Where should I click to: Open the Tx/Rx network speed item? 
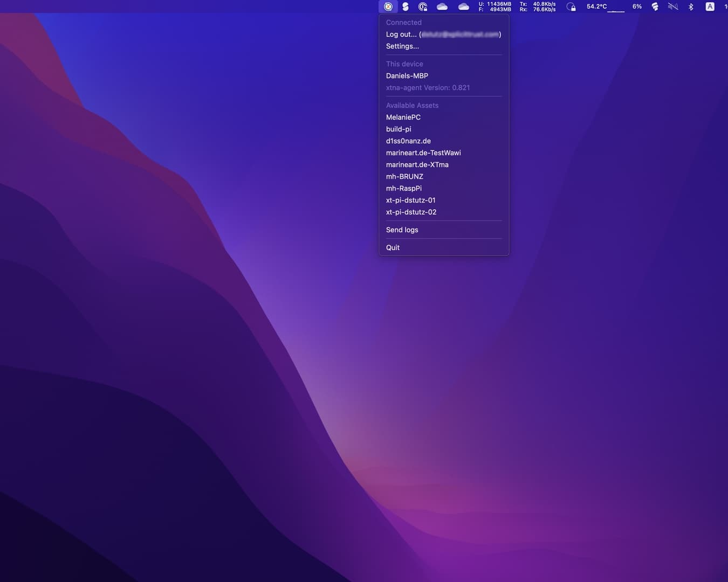click(x=538, y=6)
